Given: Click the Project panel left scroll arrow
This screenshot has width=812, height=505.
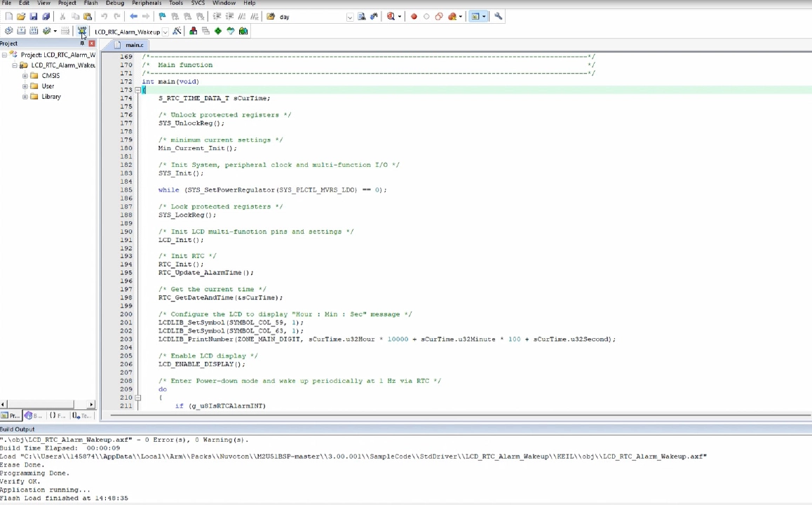Looking at the screenshot, I should 3,404.
